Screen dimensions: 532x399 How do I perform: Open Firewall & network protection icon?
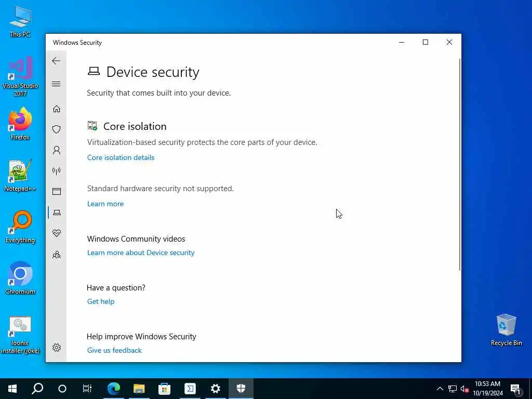point(57,170)
